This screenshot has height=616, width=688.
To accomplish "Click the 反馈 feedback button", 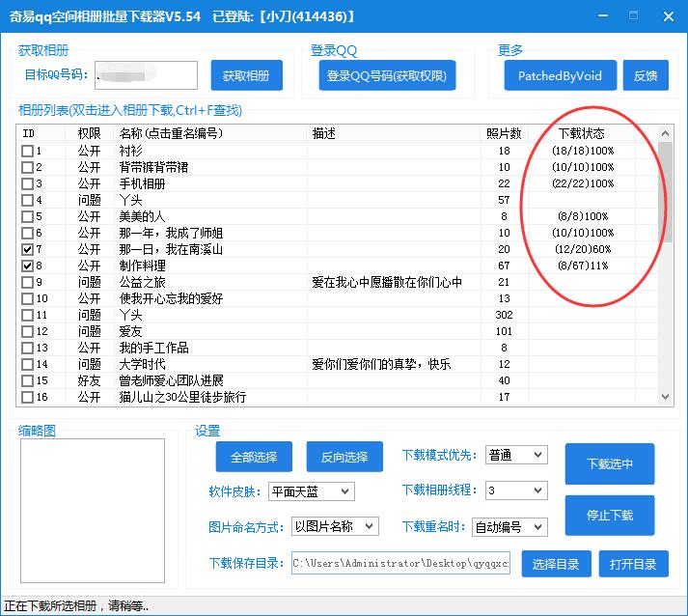I will tap(645, 76).
